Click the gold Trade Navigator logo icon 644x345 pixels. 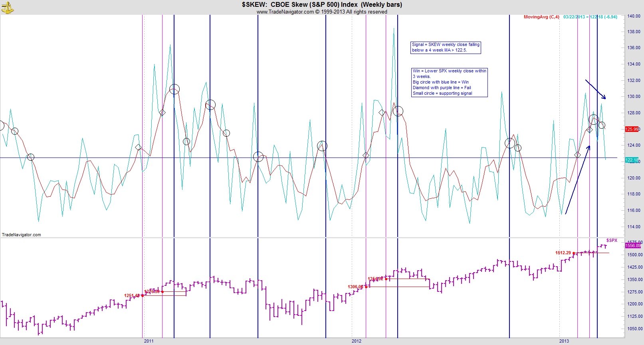7,7
